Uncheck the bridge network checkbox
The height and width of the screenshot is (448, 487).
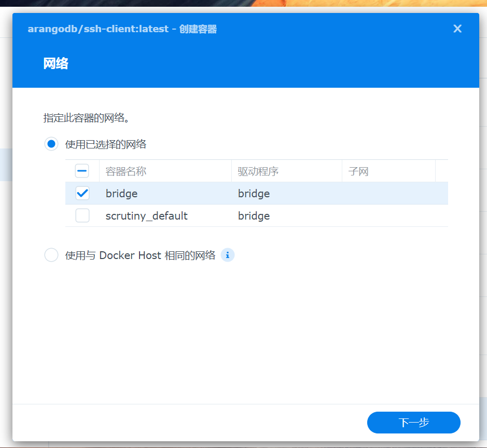[82, 194]
